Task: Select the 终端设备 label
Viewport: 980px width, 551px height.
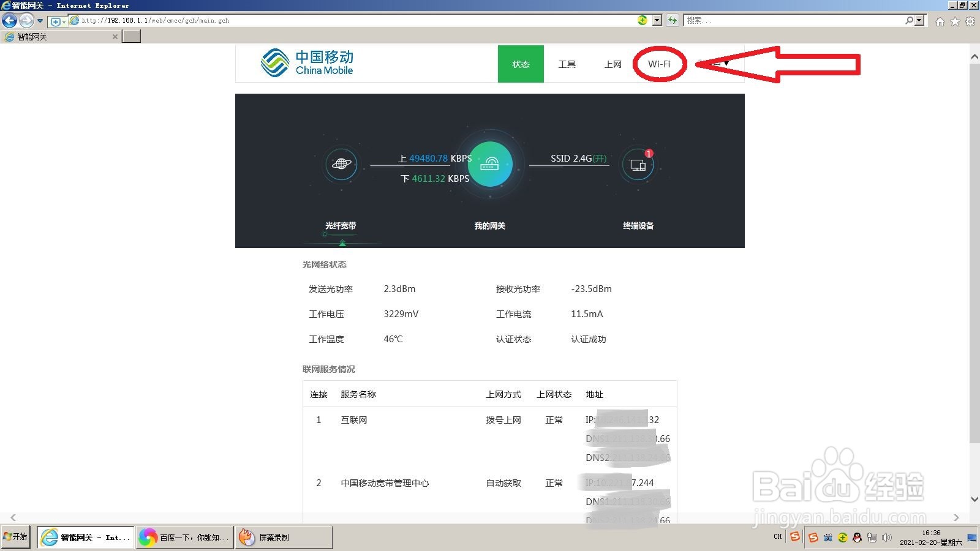Action: coord(638,226)
